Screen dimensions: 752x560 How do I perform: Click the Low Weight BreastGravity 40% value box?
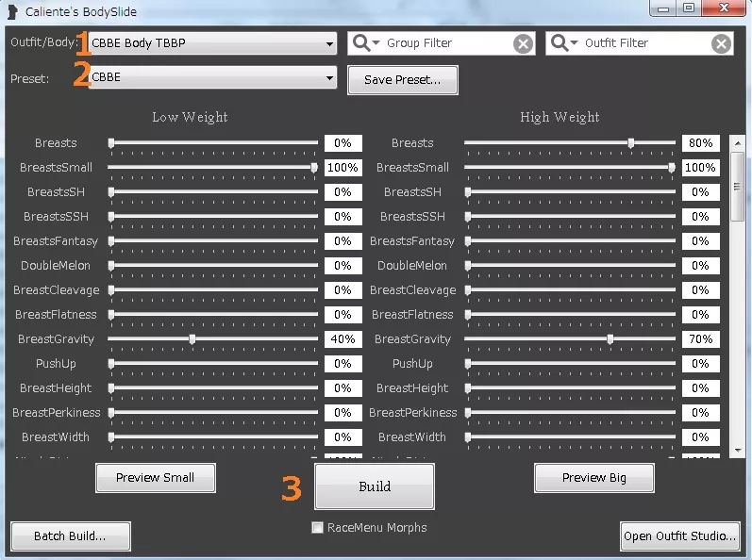343,339
